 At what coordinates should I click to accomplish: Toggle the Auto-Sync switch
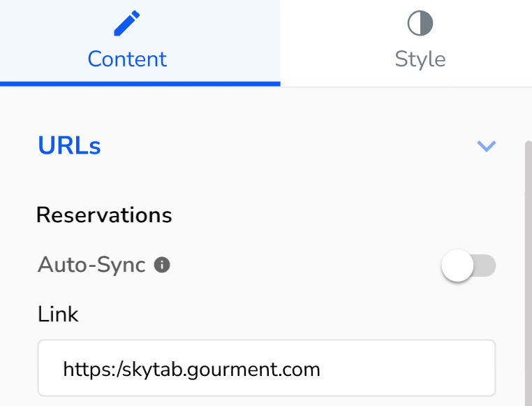pyautogui.click(x=469, y=266)
